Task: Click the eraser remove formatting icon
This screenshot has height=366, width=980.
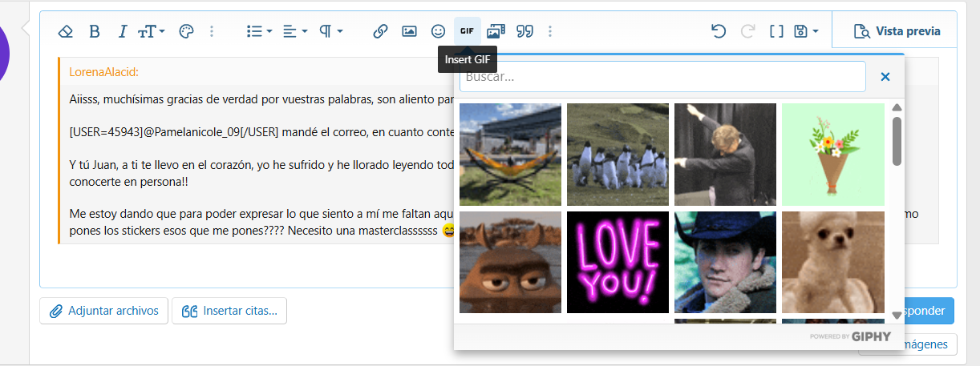Action: 67,31
